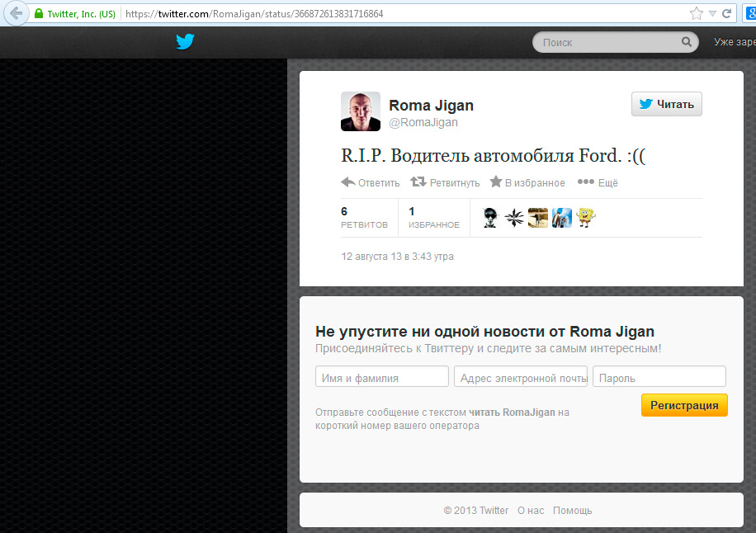Open retweeter avatar with sunglasses

490,218
